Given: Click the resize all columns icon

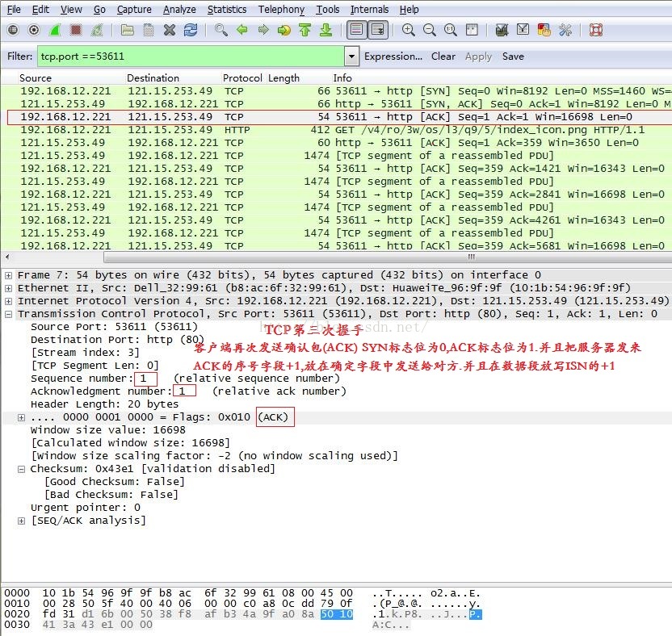Looking at the screenshot, I should pyautogui.click(x=472, y=30).
